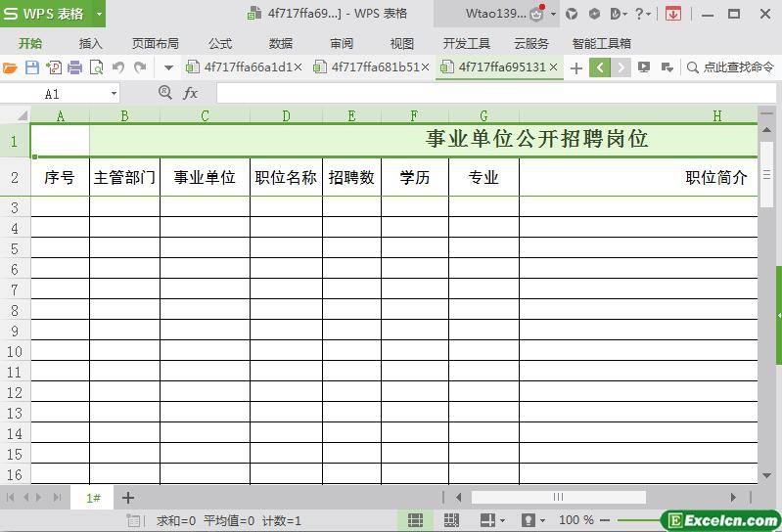Open the 页面布局 ribbon tab
782x532 pixels.
tap(155, 44)
